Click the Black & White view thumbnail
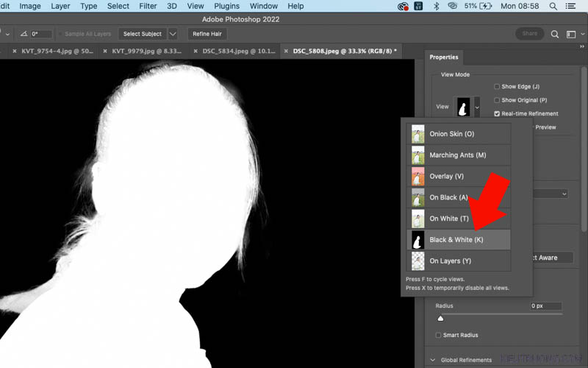 coord(417,240)
